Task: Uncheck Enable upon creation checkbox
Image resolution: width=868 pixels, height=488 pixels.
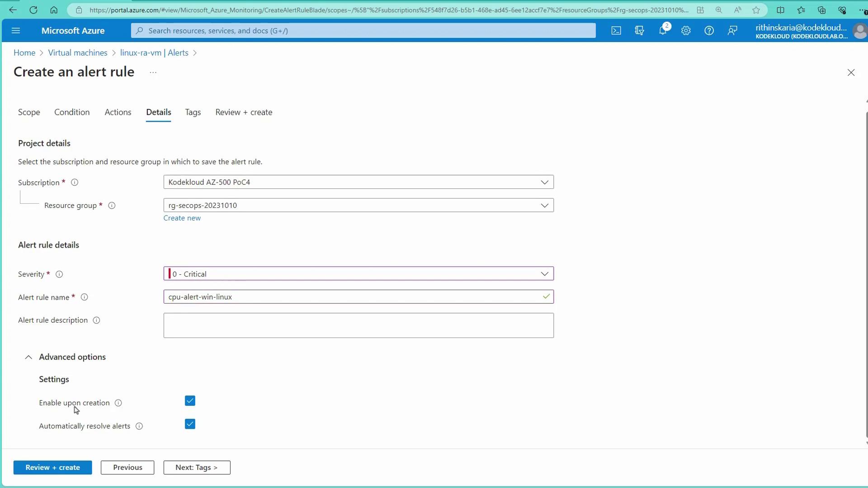Action: [190, 401]
